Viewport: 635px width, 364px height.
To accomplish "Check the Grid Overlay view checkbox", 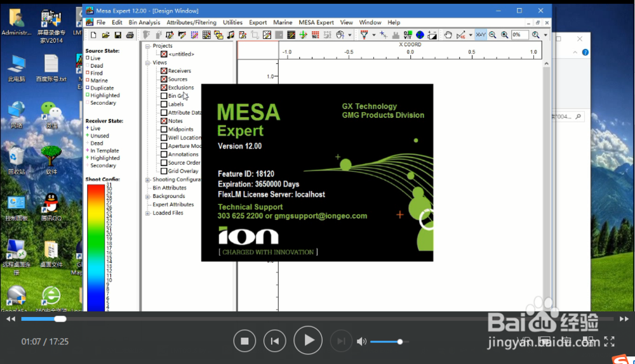I will [164, 171].
